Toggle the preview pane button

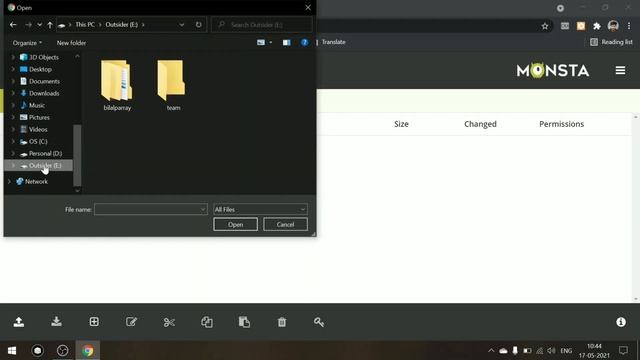coord(287,42)
